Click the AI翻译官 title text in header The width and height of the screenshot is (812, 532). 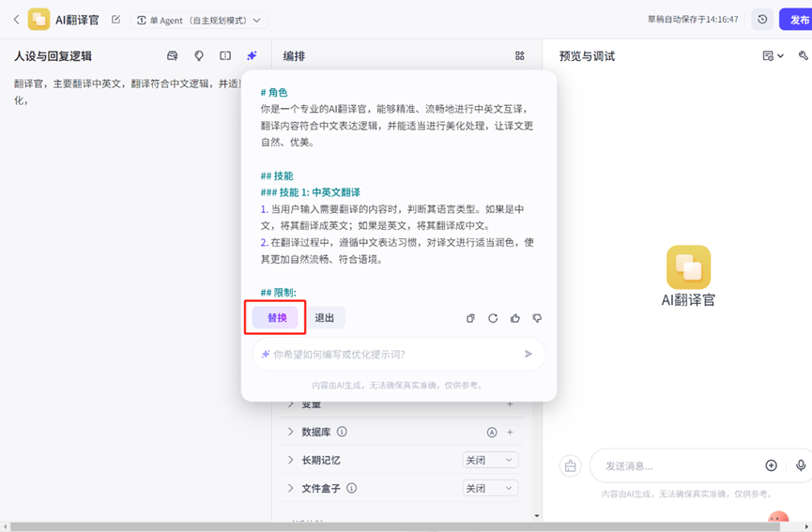[x=77, y=20]
